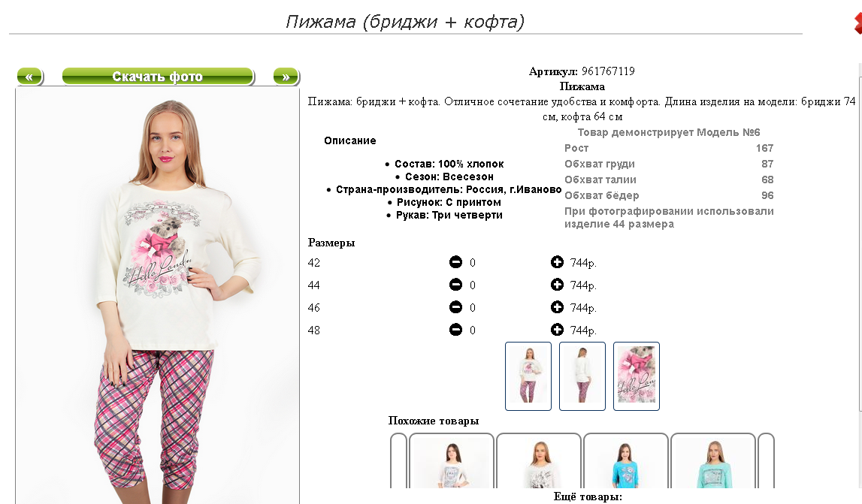This screenshot has height=504, width=862.
Task: Go to next photo with » button
Action: 286,77
